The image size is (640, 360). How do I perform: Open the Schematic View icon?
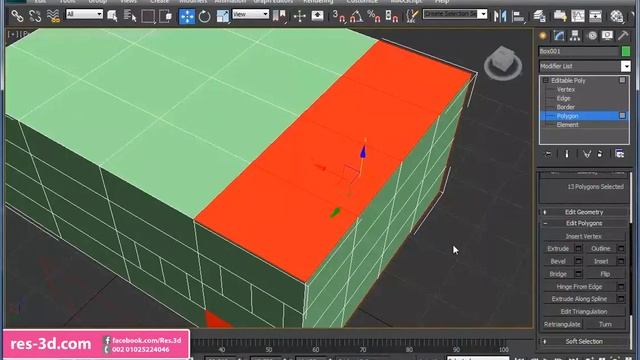click(596, 16)
